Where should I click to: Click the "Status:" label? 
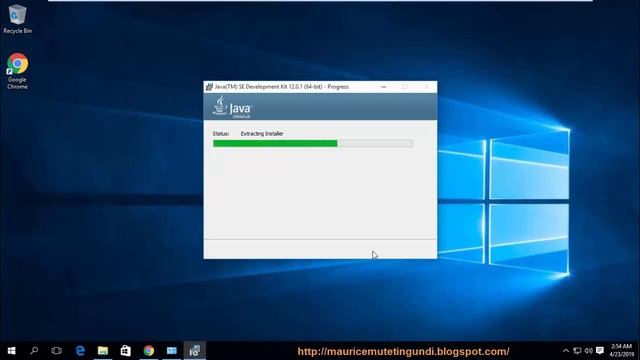click(x=221, y=133)
